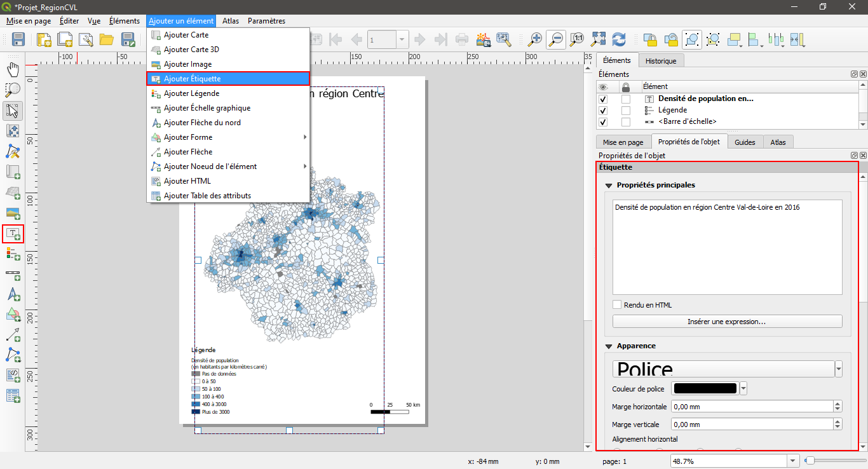This screenshot has height=469, width=868.
Task: Lock the selected items padlock icon
Action: tap(649, 39)
